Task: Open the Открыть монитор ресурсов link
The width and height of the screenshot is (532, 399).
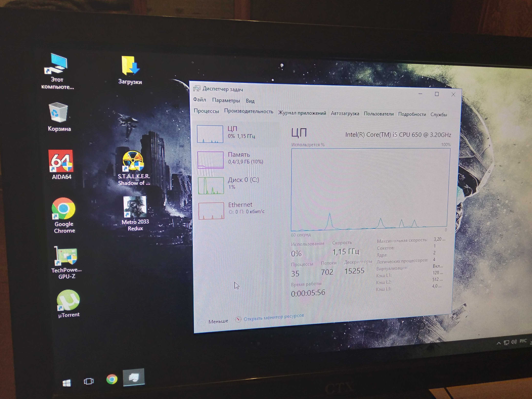Action: (274, 317)
